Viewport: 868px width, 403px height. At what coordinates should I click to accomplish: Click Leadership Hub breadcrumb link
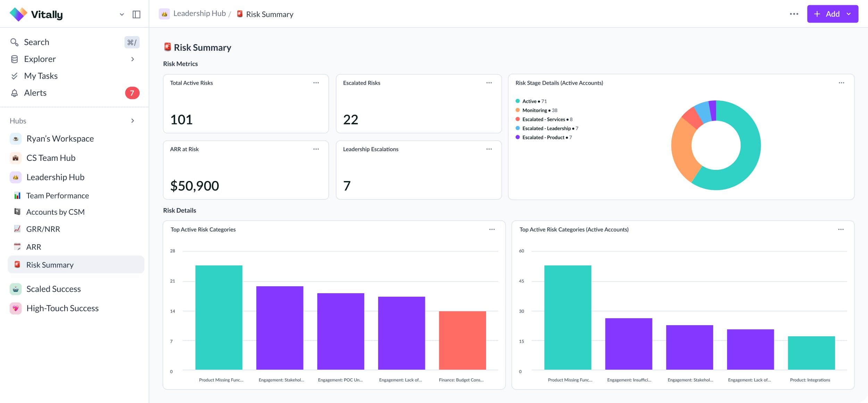click(x=199, y=14)
